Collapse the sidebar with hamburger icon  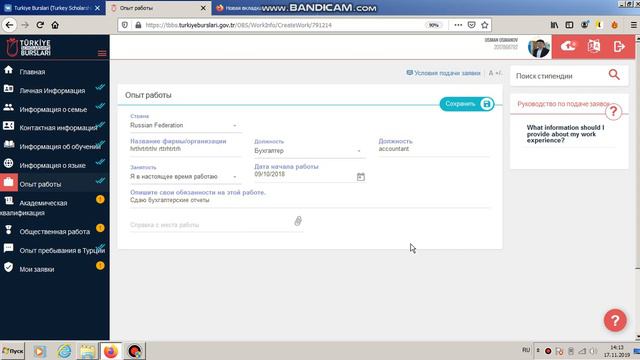tap(102, 53)
